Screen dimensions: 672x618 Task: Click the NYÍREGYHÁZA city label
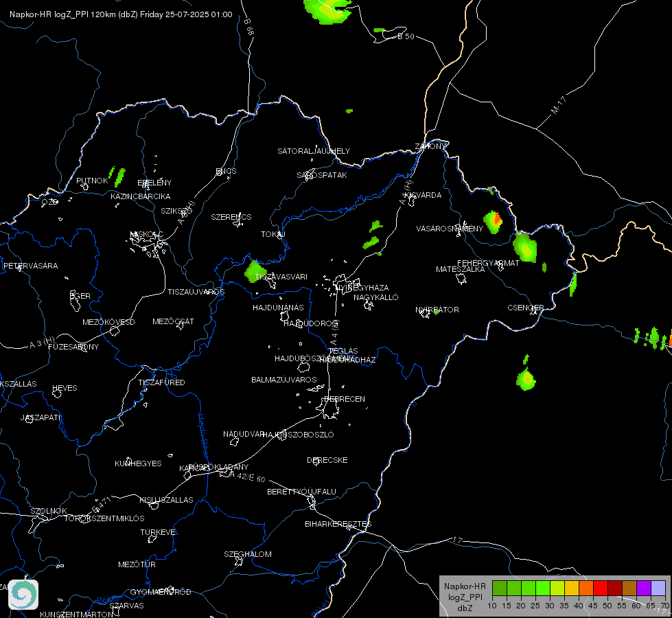363,288
